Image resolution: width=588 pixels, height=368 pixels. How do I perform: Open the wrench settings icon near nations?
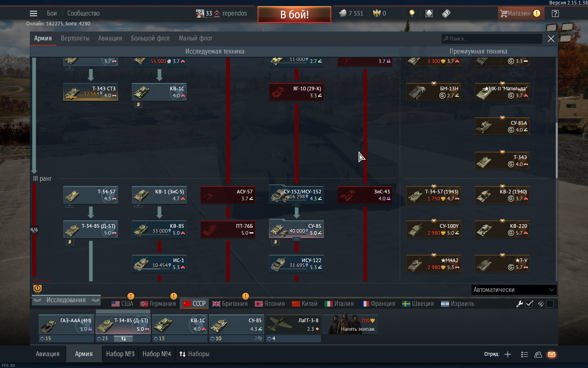pyautogui.click(x=520, y=304)
